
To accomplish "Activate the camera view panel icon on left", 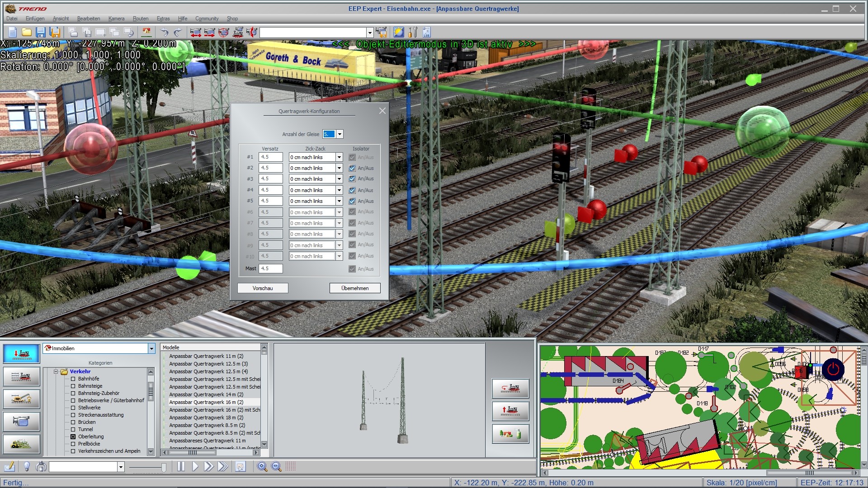I will [x=21, y=422].
